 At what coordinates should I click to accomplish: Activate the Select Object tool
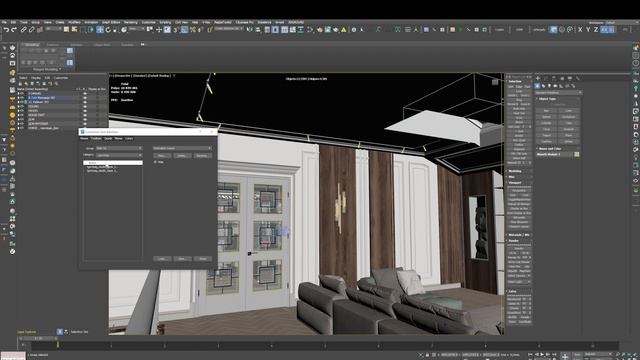click(x=67, y=29)
